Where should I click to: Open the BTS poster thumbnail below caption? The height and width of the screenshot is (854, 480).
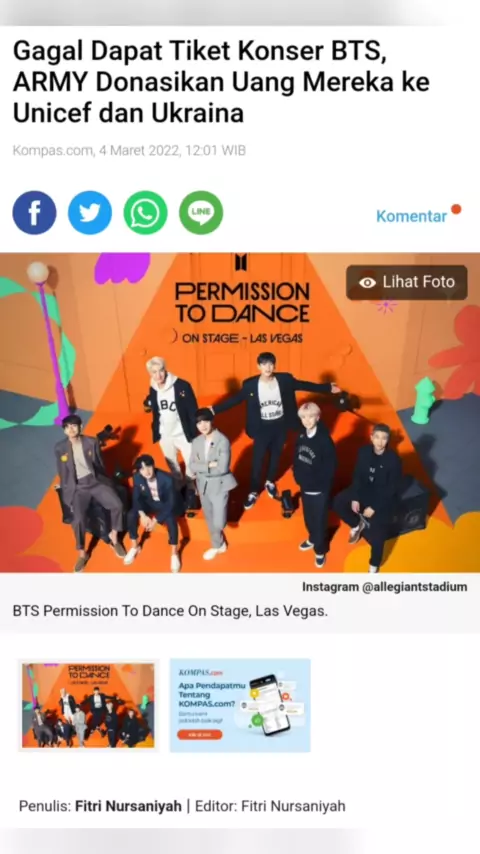(88, 705)
